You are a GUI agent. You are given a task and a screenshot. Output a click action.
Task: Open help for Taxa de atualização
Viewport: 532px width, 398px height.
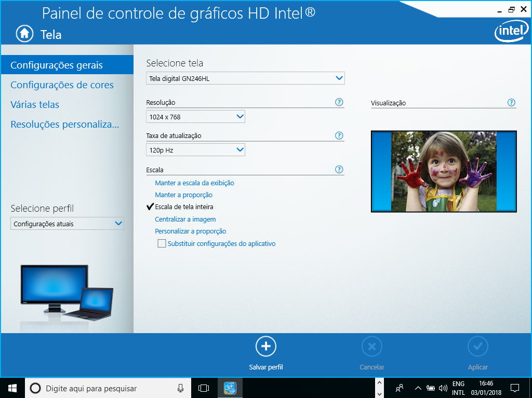click(339, 135)
